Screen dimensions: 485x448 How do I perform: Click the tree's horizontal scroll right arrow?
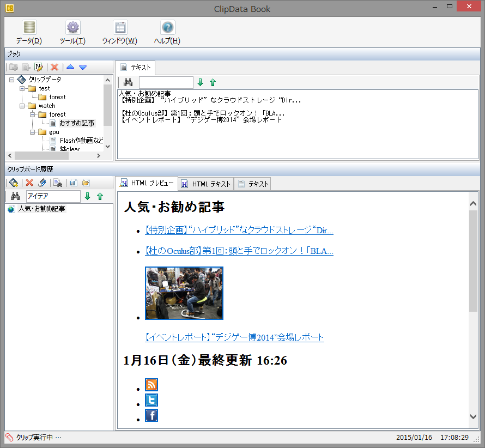pos(99,156)
